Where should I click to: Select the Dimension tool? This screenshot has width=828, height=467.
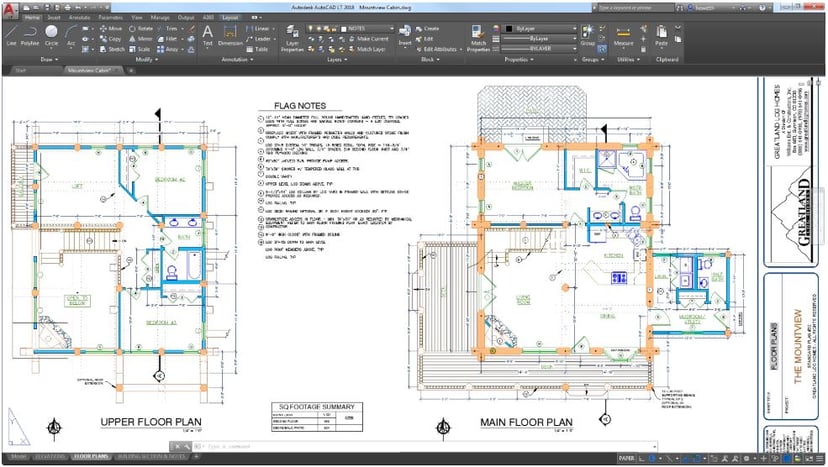coord(230,35)
